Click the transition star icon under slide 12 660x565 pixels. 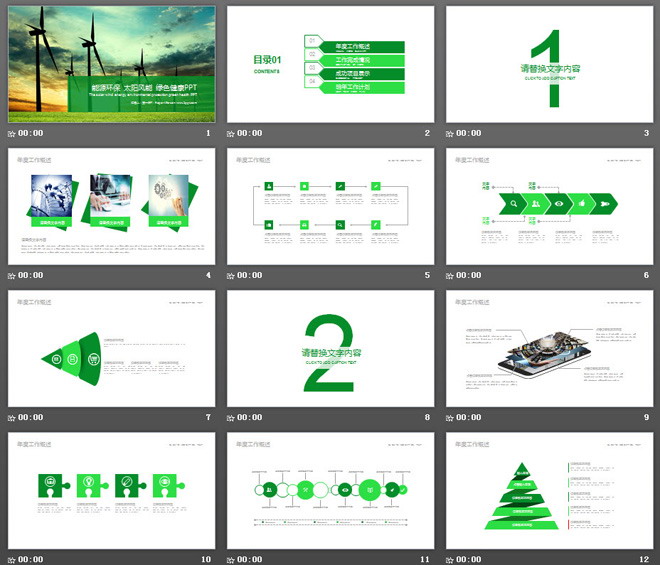point(450,560)
